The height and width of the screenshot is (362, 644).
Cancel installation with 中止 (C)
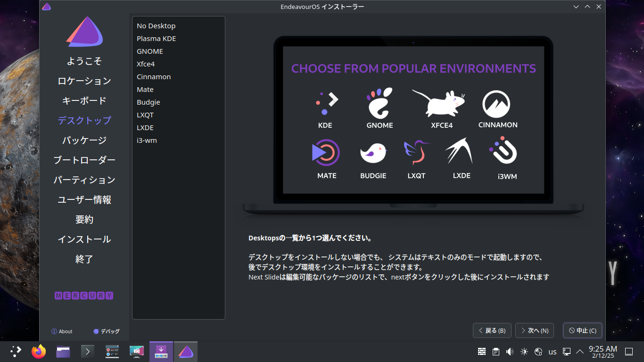tap(583, 330)
